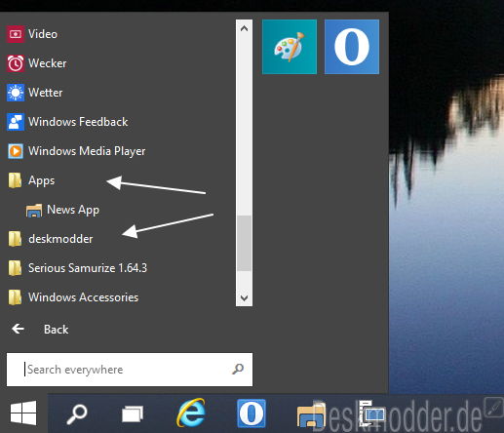
Task: Open Opera from the taskbar
Action: tap(252, 413)
